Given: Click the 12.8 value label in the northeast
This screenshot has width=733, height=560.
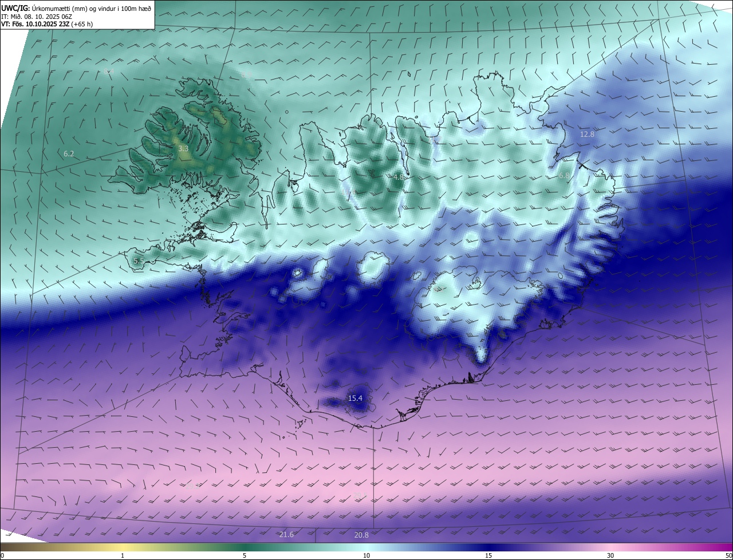Looking at the screenshot, I should 587,134.
